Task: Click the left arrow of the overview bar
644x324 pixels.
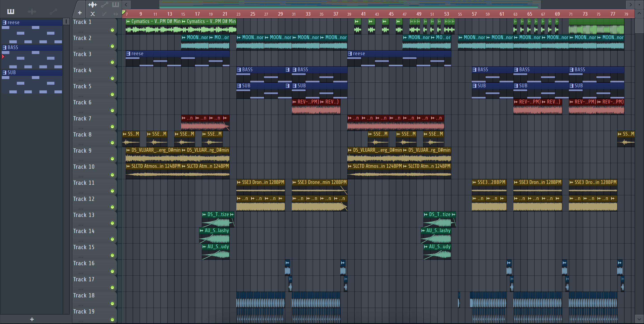Action: 126,4
